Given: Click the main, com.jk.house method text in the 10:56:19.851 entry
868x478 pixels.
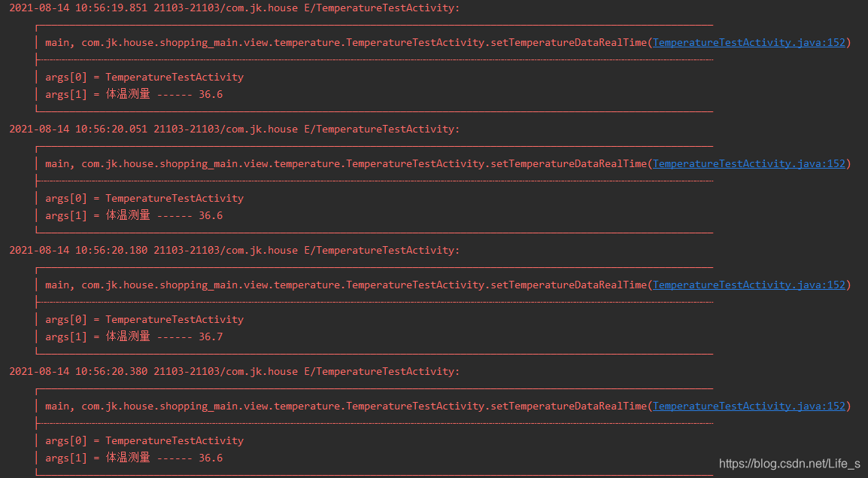Looking at the screenshot, I should 346,43.
